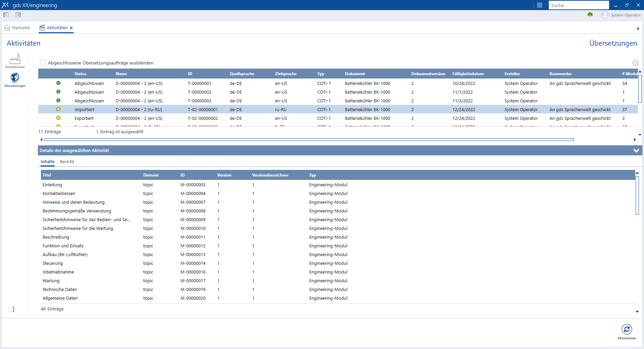Open the three-dot sidebar menu
This screenshot has width=644, height=349.
point(13,309)
